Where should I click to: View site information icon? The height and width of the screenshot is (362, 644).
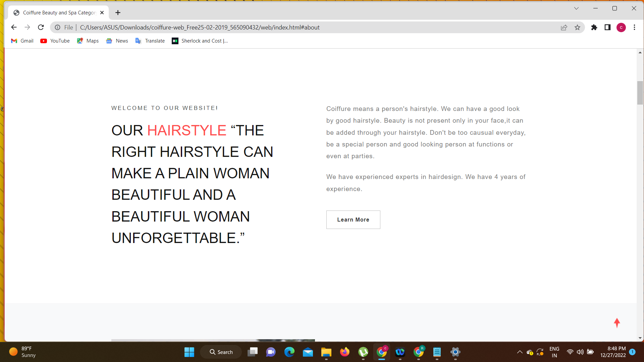[58, 27]
